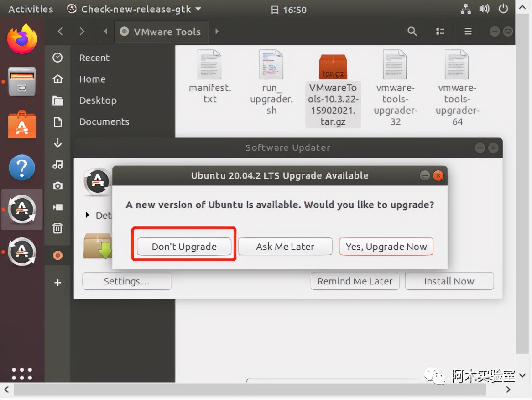Open Downloads sidebar icon
The width and height of the screenshot is (532, 400).
coord(57,143)
